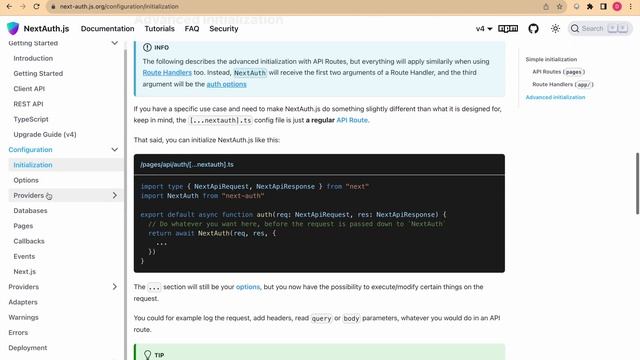The width and height of the screenshot is (640, 360).
Task: Follow the API Route link
Action: pos(352,120)
